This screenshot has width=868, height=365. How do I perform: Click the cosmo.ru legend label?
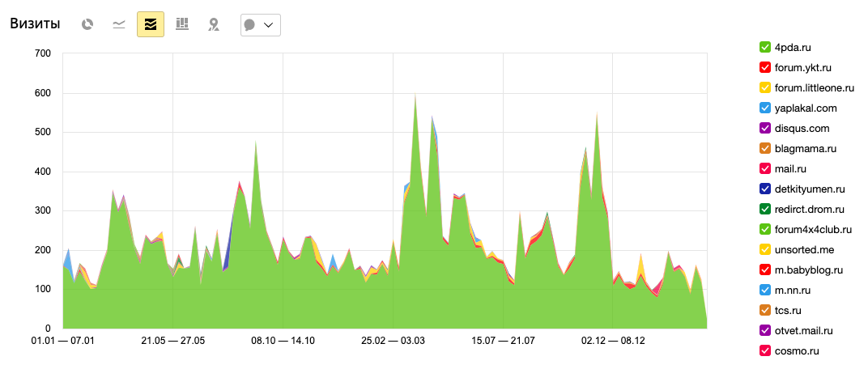coord(797,350)
